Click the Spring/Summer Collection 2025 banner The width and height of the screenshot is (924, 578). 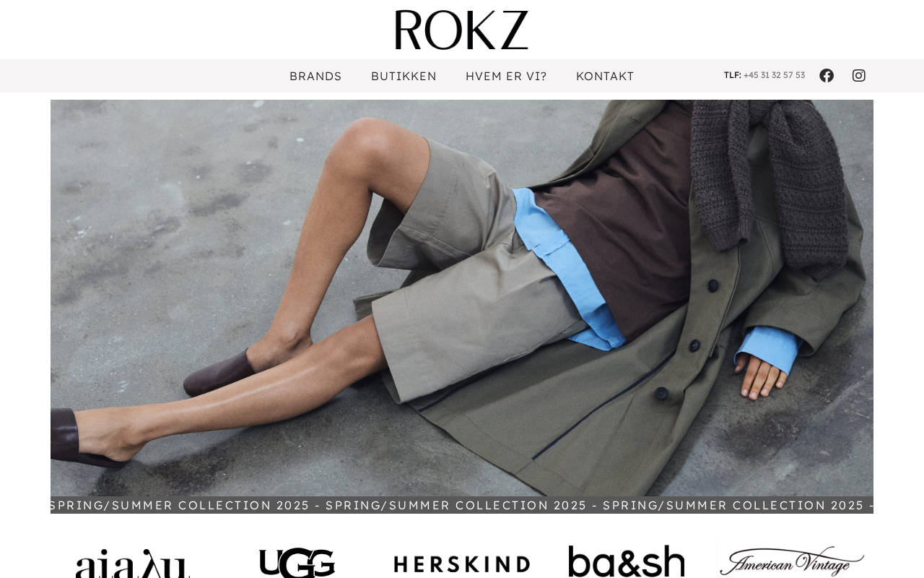click(x=462, y=505)
